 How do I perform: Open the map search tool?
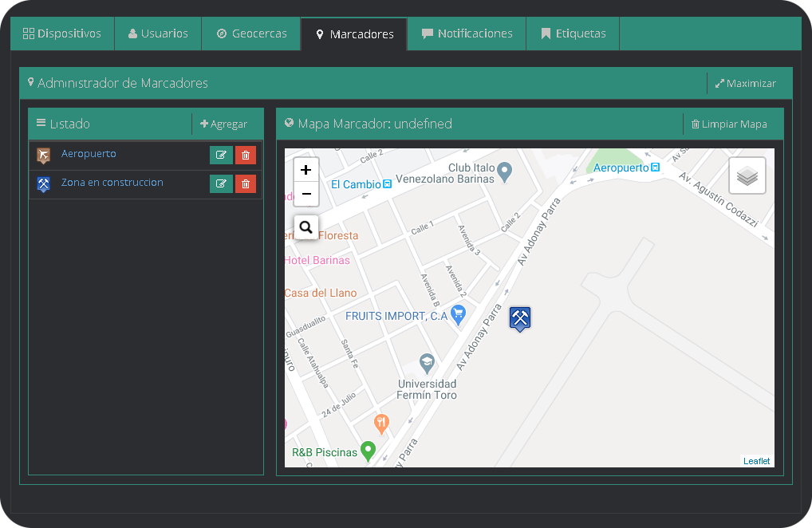point(306,227)
